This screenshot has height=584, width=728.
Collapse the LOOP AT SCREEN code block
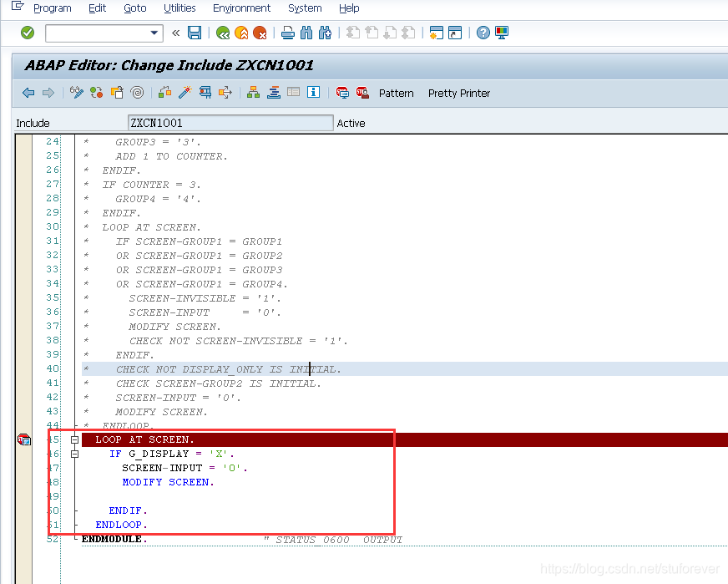click(75, 439)
